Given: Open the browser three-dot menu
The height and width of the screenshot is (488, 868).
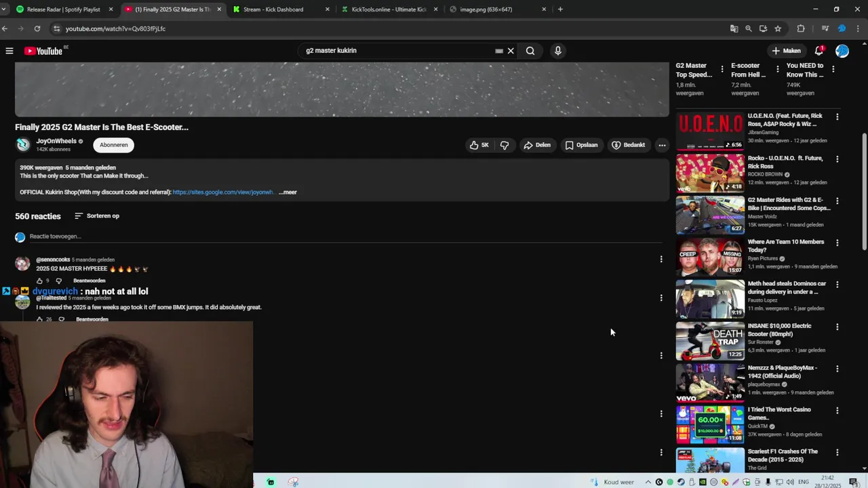Looking at the screenshot, I should 859,28.
